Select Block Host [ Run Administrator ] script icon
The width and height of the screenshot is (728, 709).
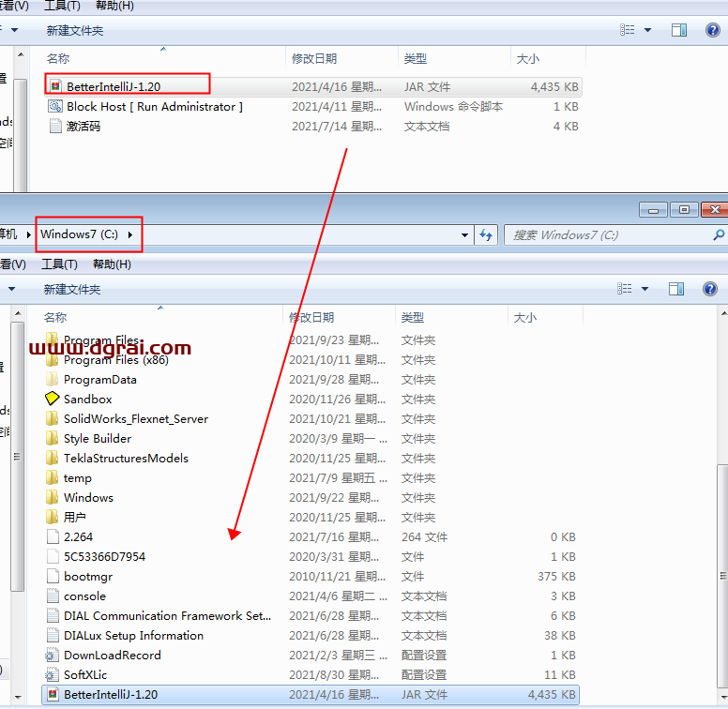[55, 106]
